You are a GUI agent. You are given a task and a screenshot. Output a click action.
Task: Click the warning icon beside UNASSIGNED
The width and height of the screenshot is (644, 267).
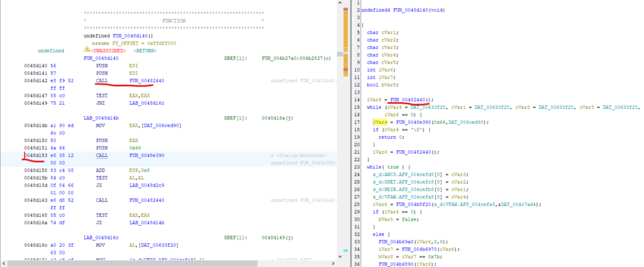tap(87, 50)
